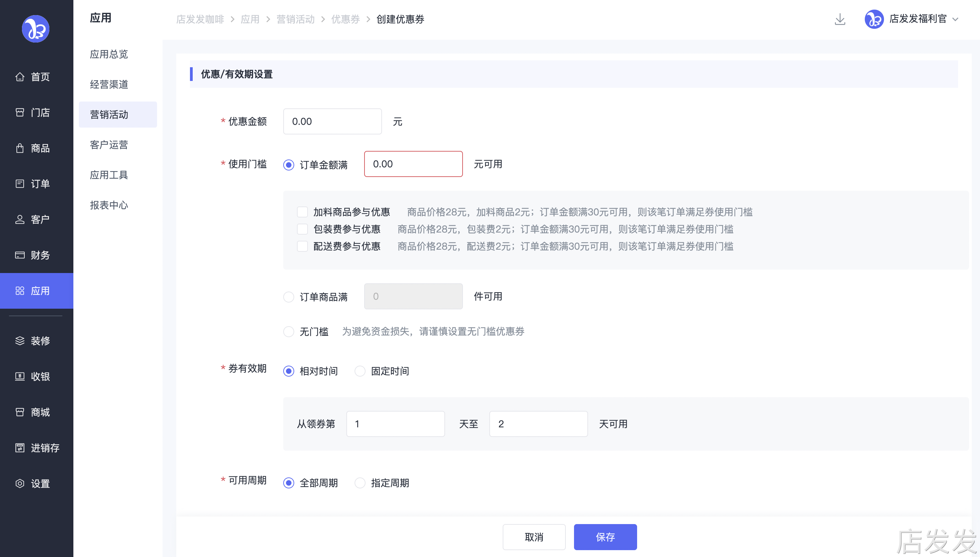Screen dimensions: 980x557
Task: Click the download icon in header
Action: 840,19
